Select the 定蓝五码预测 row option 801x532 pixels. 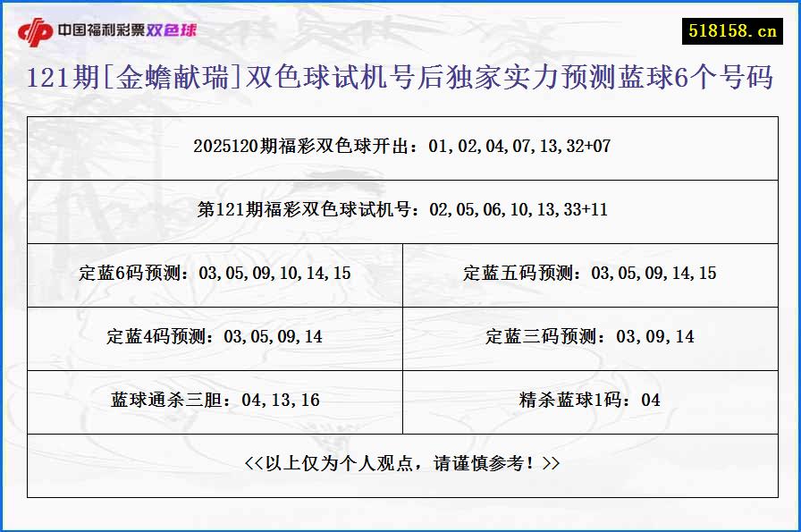click(590, 274)
